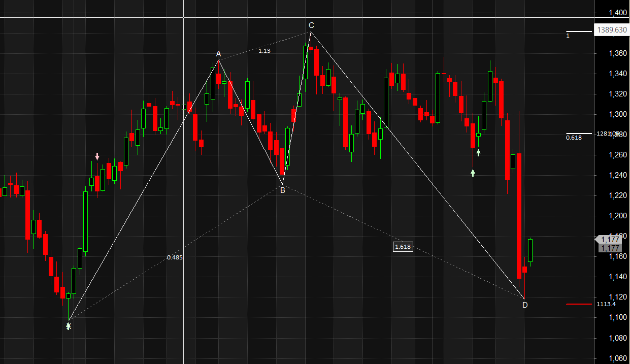Select the point C label on the pattern

[x=311, y=24]
